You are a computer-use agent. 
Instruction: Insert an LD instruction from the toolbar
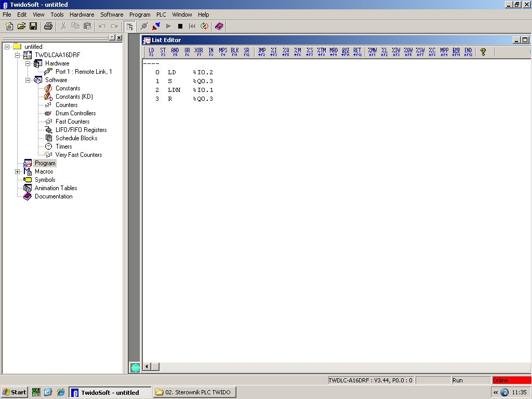tap(151, 52)
